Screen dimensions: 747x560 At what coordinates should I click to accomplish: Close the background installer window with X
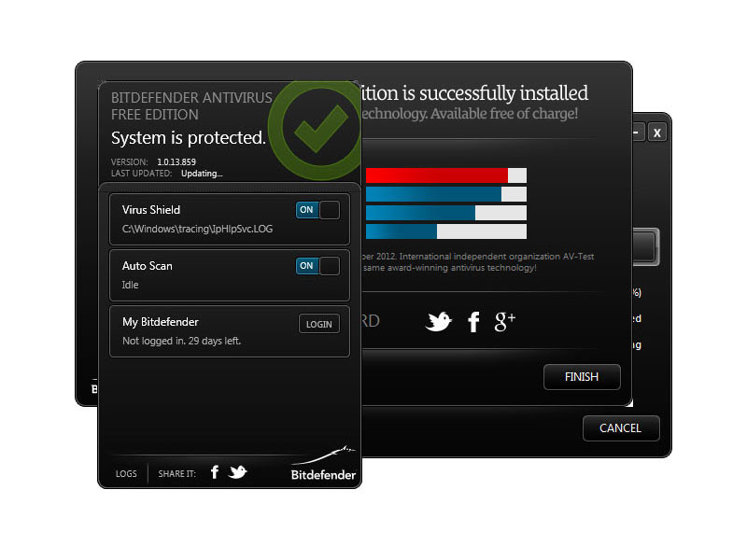tap(657, 133)
